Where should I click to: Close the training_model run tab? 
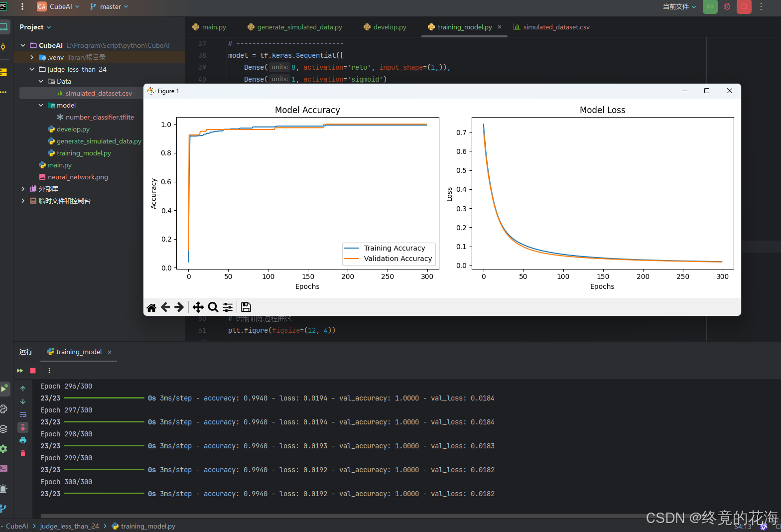point(110,352)
